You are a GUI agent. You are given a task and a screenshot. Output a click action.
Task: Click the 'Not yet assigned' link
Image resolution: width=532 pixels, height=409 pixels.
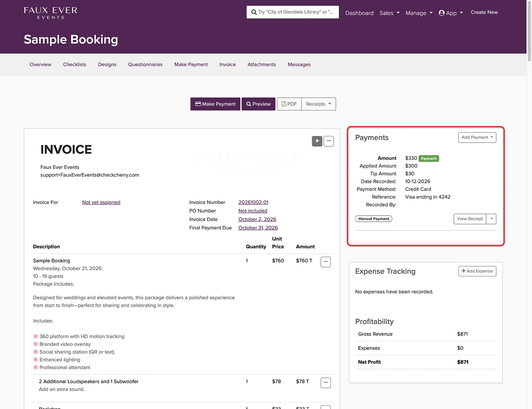pos(101,202)
